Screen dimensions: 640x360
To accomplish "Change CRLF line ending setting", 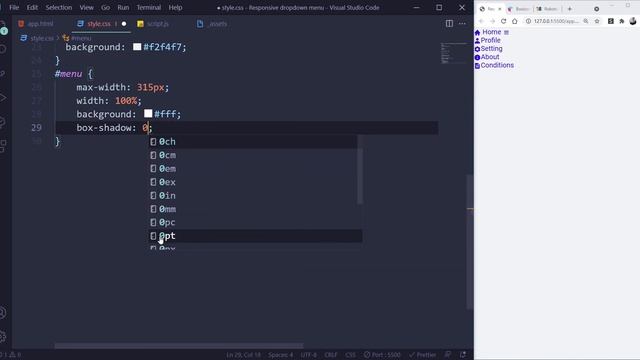I will [331, 355].
